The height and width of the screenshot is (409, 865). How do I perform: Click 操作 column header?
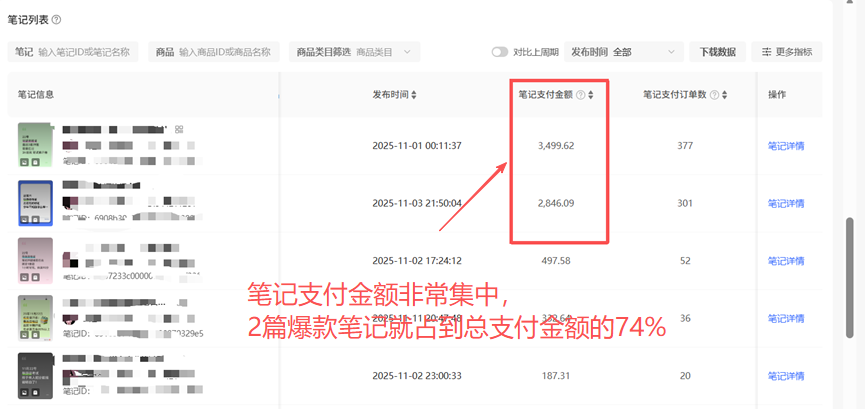[x=777, y=94]
